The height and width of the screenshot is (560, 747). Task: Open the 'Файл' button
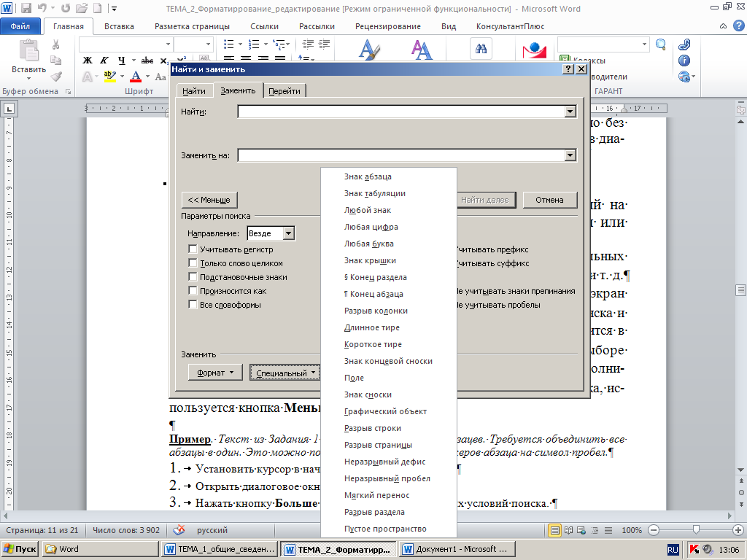pos(20,26)
